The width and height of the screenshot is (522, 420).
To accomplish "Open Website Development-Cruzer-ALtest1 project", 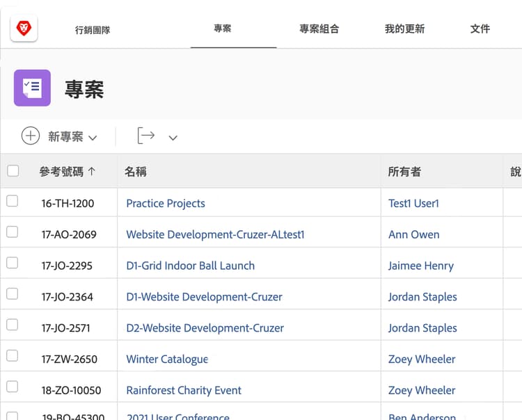I will tap(215, 235).
